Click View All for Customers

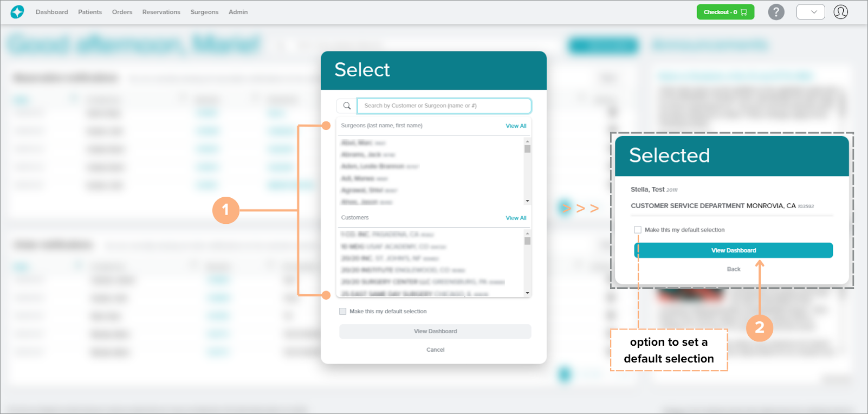pyautogui.click(x=516, y=218)
